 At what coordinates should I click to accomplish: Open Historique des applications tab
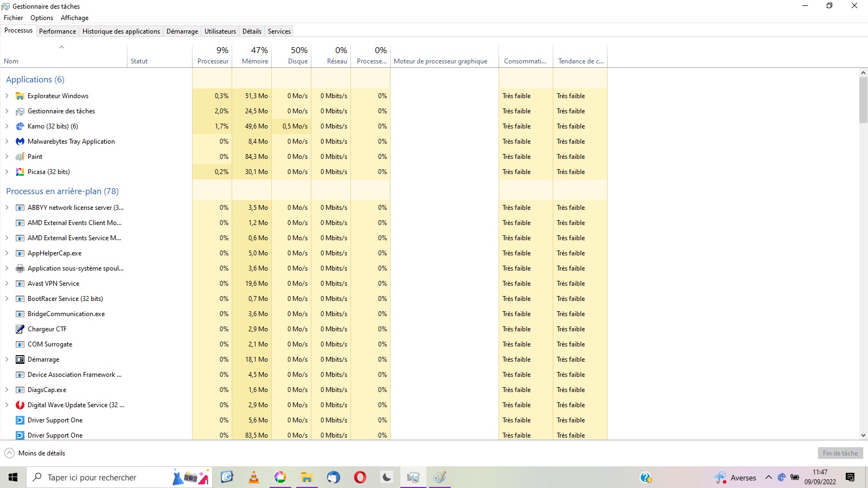(121, 31)
